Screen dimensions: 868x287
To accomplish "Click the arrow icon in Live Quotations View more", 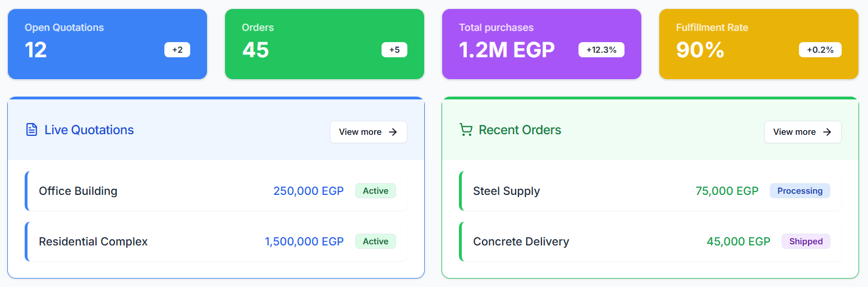I will [x=393, y=132].
